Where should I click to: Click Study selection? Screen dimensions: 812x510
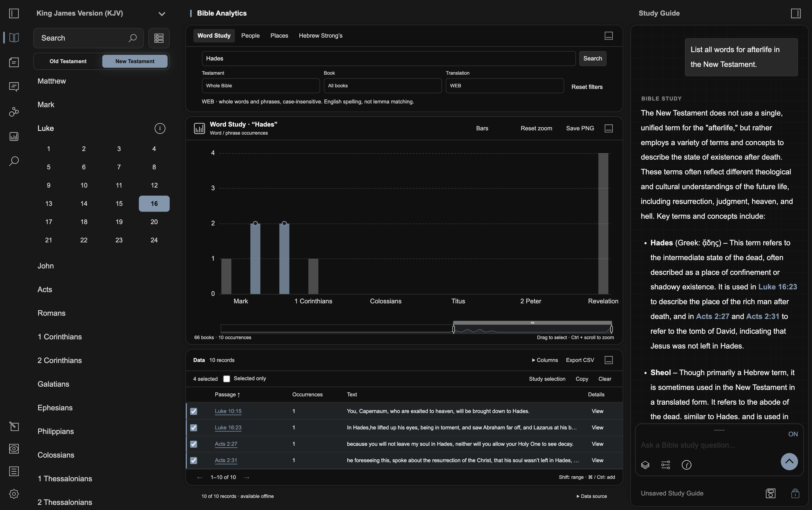pyautogui.click(x=547, y=379)
